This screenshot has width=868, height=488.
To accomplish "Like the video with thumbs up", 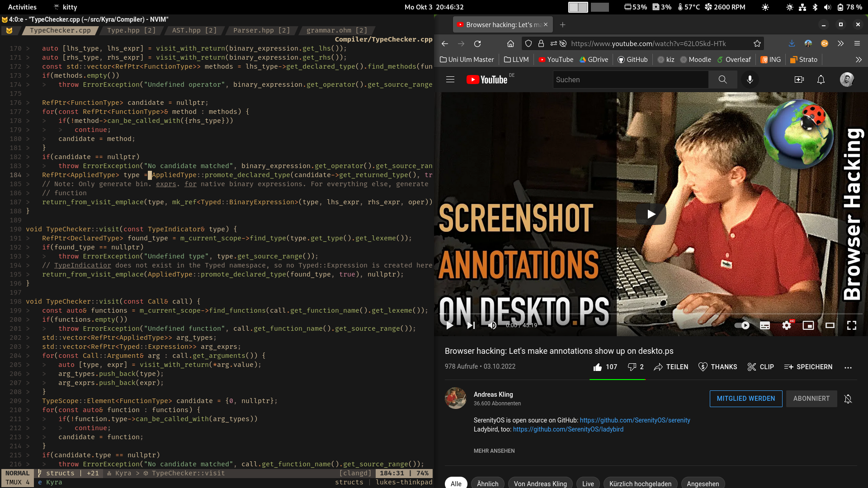I will point(598,367).
